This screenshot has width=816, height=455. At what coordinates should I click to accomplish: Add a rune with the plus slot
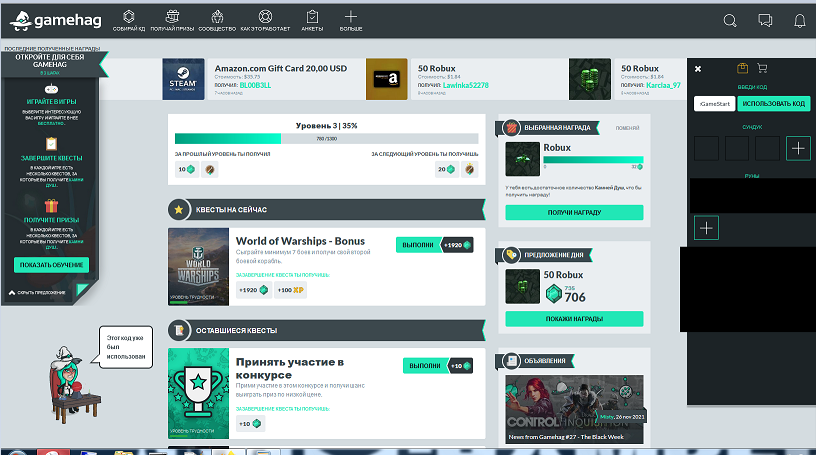pyautogui.click(x=706, y=228)
